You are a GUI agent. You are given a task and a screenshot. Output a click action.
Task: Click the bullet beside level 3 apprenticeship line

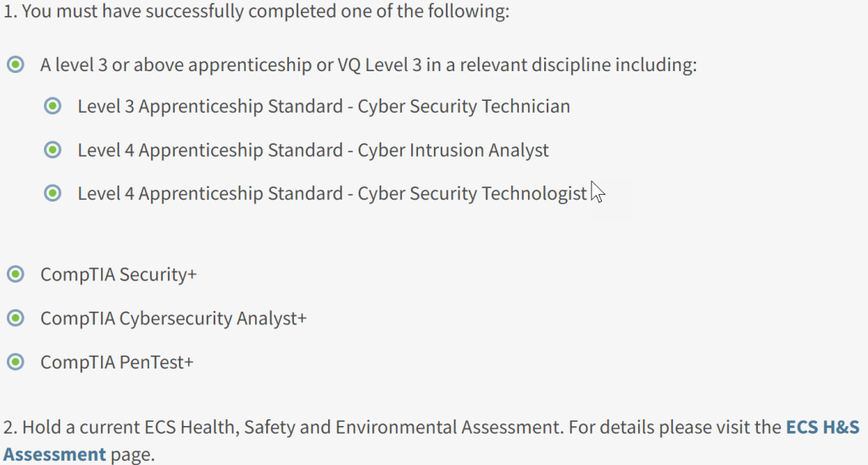click(15, 64)
